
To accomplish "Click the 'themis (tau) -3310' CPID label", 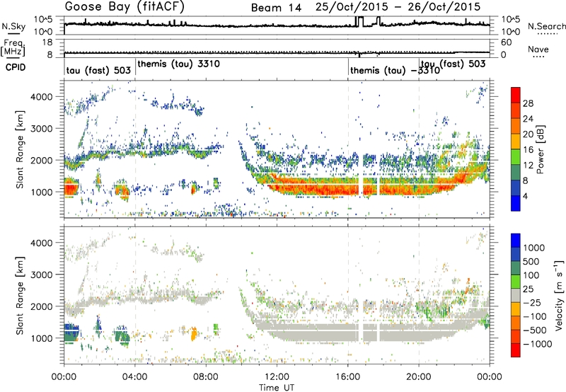I will 395,70.
